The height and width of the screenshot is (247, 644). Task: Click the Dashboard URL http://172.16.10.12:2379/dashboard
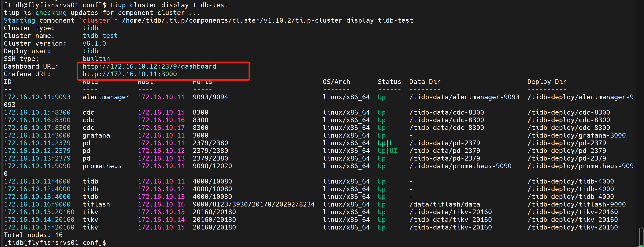pyautogui.click(x=149, y=66)
